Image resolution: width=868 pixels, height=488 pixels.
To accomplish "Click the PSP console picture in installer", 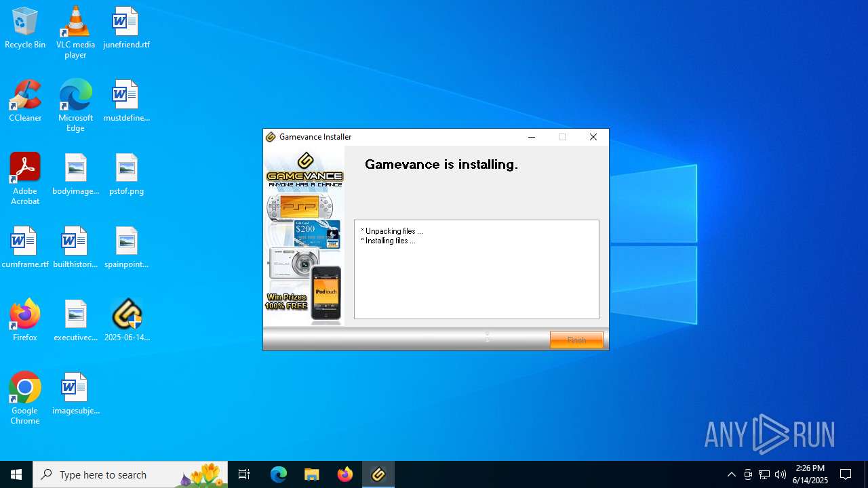I will coord(300,207).
